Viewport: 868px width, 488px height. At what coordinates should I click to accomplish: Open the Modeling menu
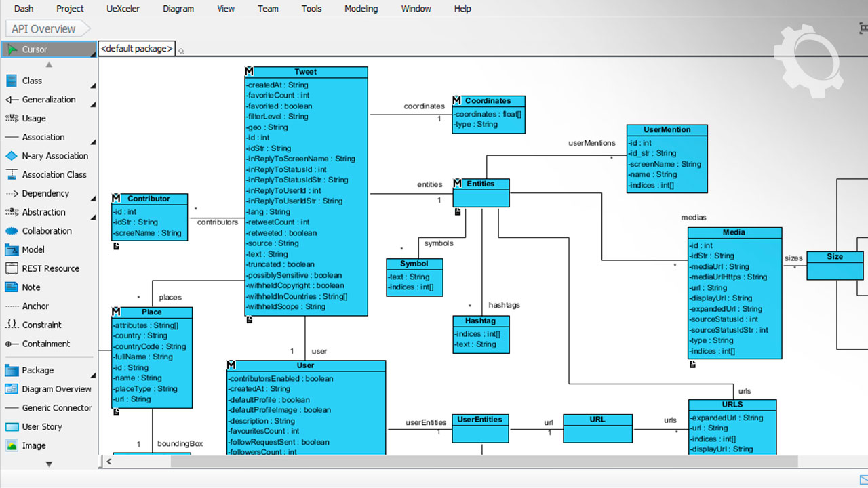pyautogui.click(x=361, y=9)
